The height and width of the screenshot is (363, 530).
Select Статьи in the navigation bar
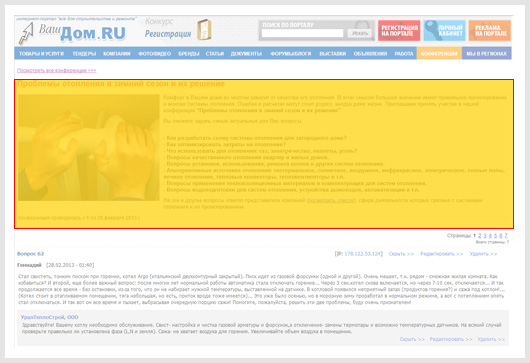coord(215,53)
